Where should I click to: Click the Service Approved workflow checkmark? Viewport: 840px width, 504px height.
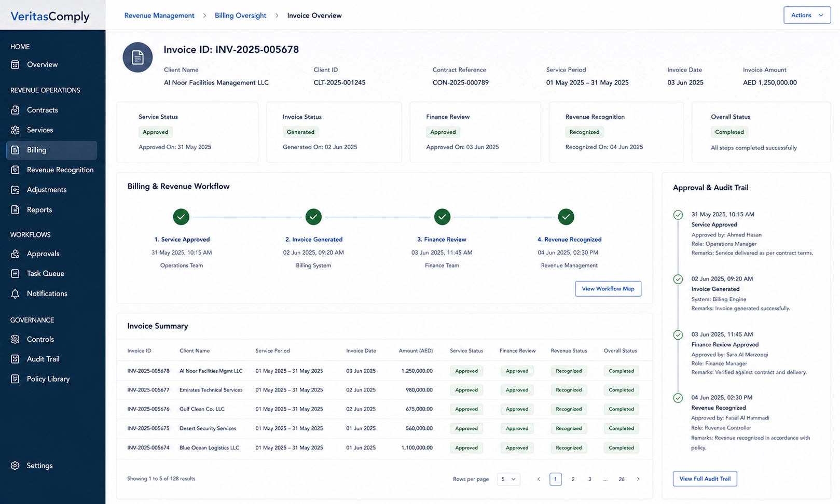pyautogui.click(x=181, y=217)
